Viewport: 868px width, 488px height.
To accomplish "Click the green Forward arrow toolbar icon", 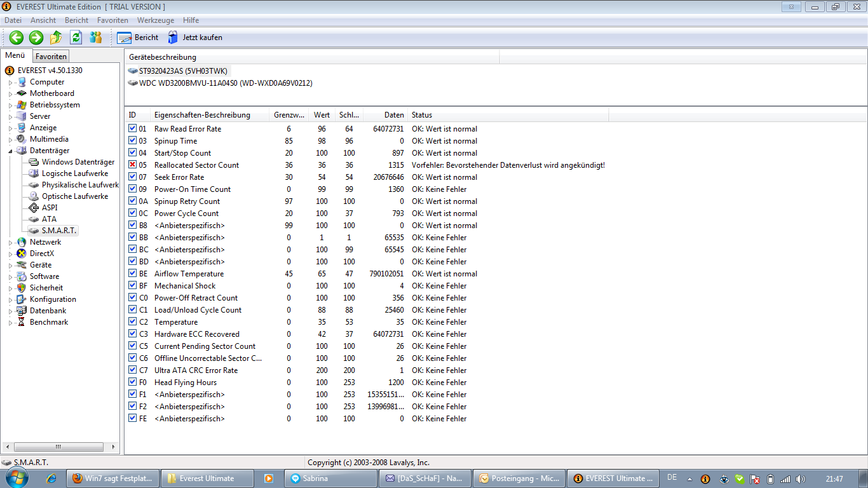I will point(36,37).
